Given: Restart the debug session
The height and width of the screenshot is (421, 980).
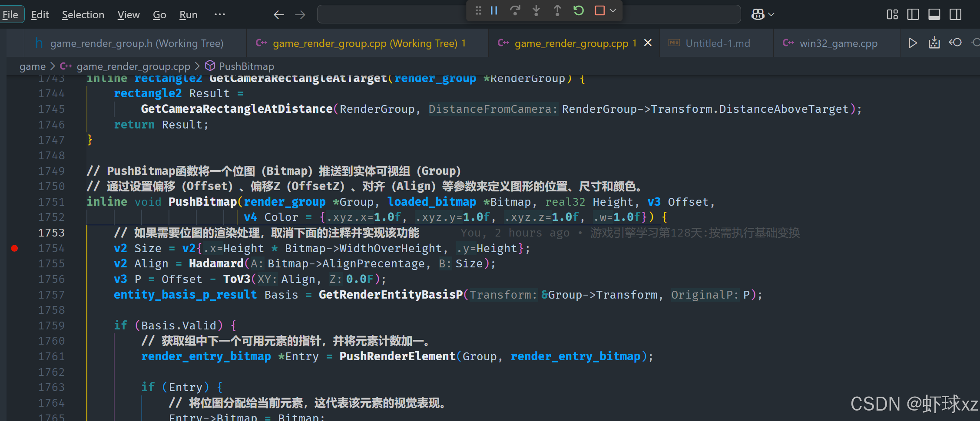Looking at the screenshot, I should pyautogui.click(x=578, y=10).
